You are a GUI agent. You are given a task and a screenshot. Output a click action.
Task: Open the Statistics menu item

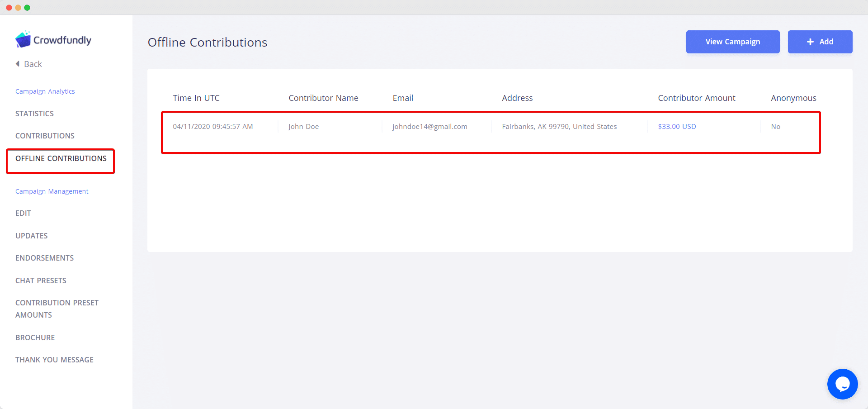pyautogui.click(x=34, y=114)
